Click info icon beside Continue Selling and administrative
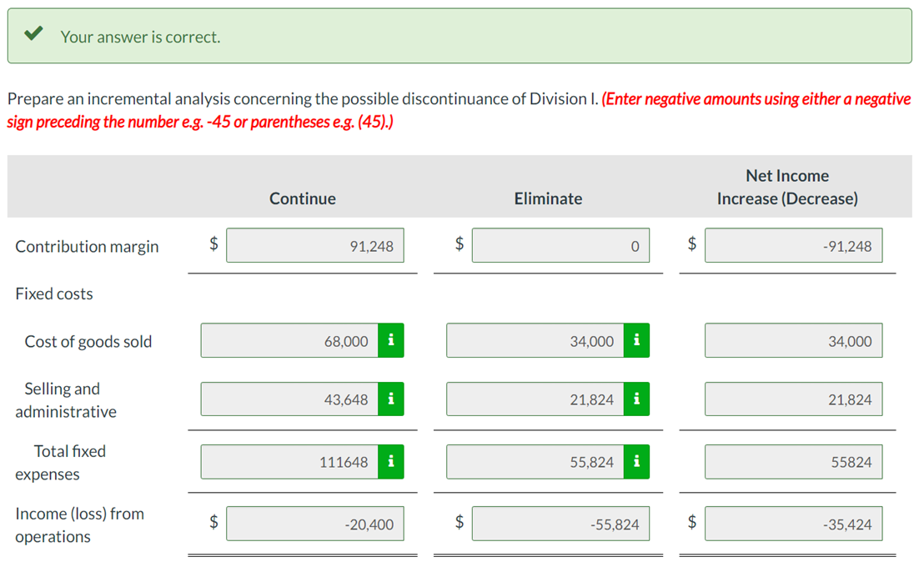This screenshot has width=924, height=587. [392, 399]
